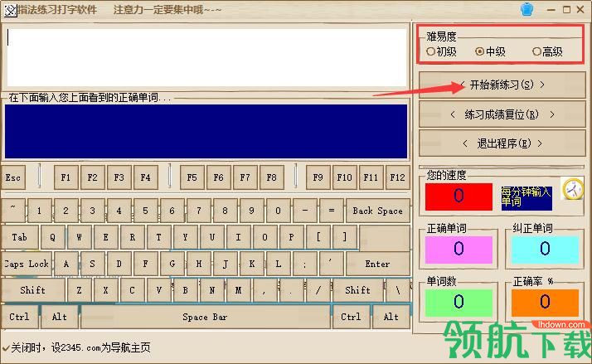
Task: Click the G key on virtual keyboard
Action: click(172, 264)
